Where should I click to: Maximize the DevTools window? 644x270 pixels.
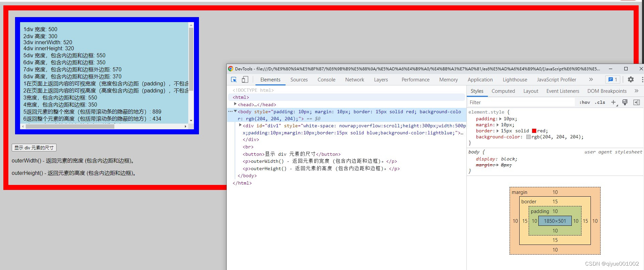click(x=626, y=69)
